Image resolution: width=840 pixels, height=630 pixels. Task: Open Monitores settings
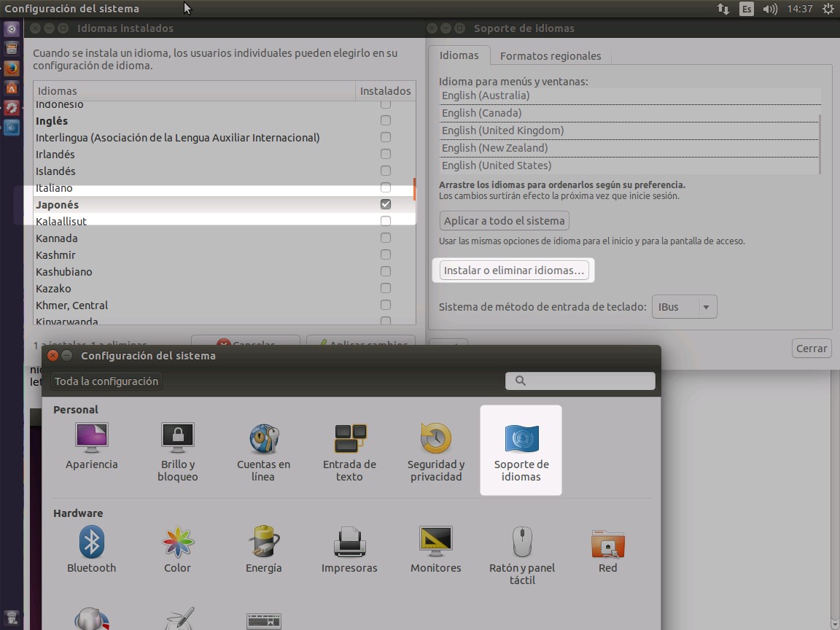pyautogui.click(x=435, y=549)
